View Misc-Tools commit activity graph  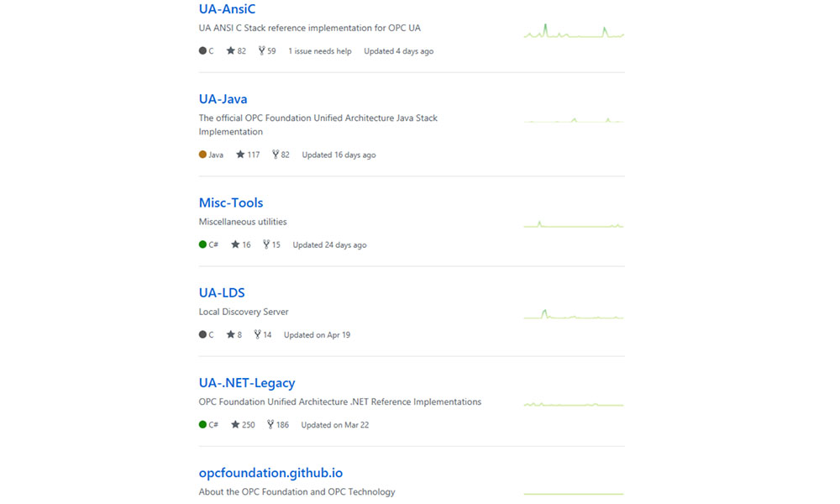point(574,224)
